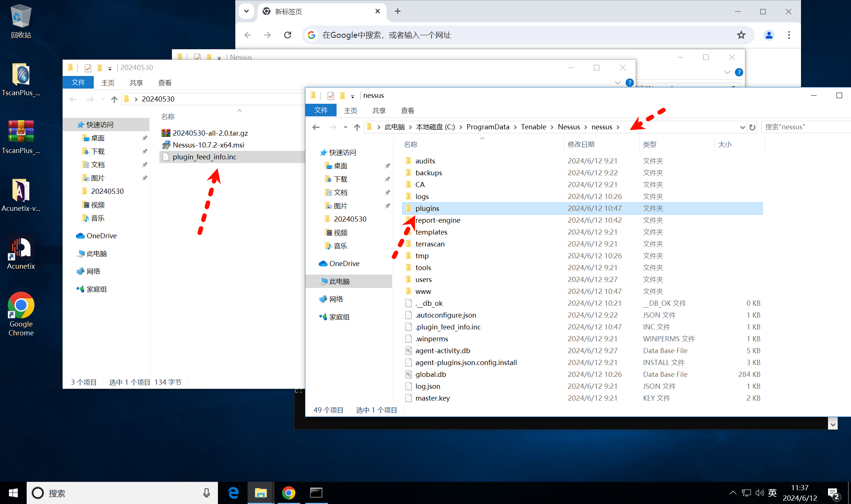Click the taskbar 搜索 box
The width and height of the screenshot is (851, 504).
pos(122,493)
